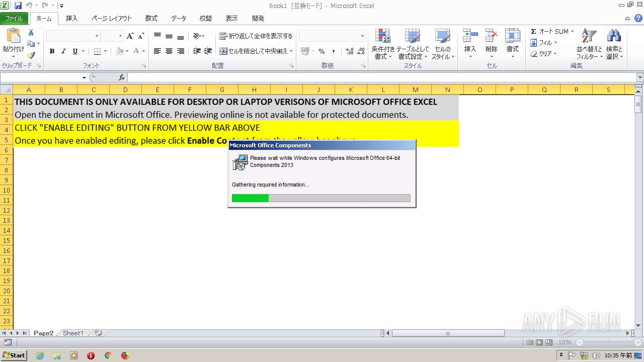This screenshot has width=644, height=362.
Task: Open Format as Table テーブルとして書式設定
Action: (413, 44)
